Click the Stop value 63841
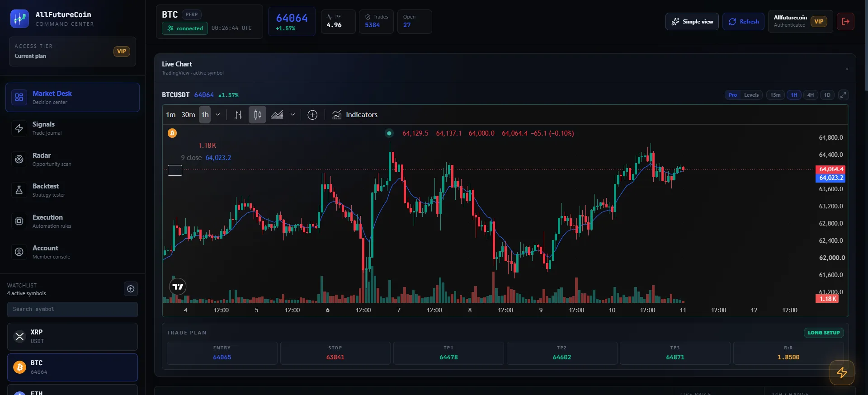868x395 pixels. pos(335,357)
